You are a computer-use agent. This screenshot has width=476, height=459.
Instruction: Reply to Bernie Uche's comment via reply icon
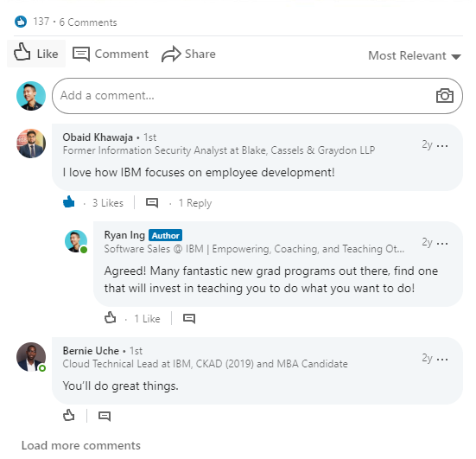[105, 416]
